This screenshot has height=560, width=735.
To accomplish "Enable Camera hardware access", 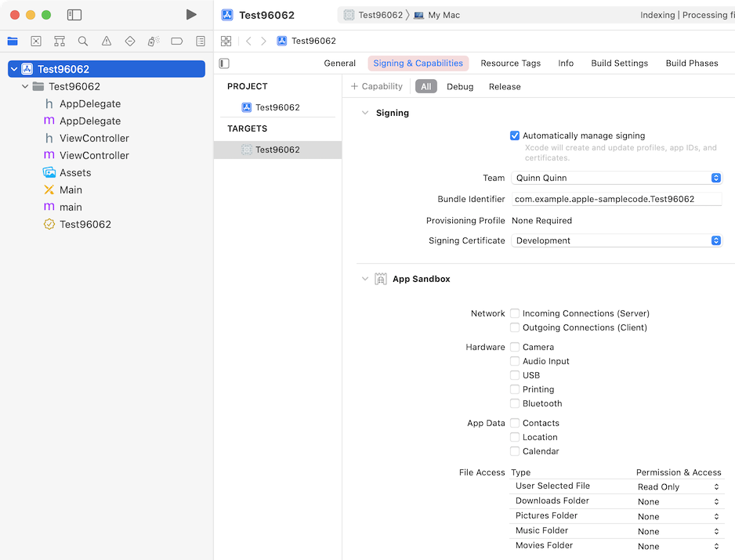I will [515, 347].
